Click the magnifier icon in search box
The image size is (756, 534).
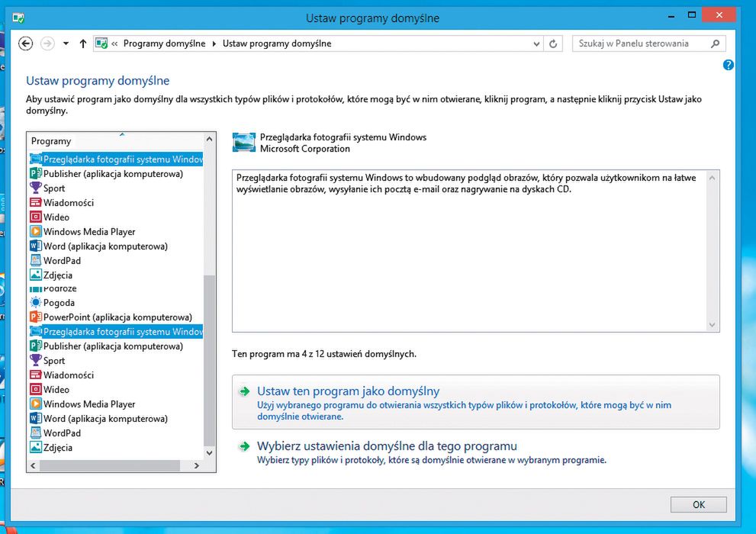click(x=715, y=43)
